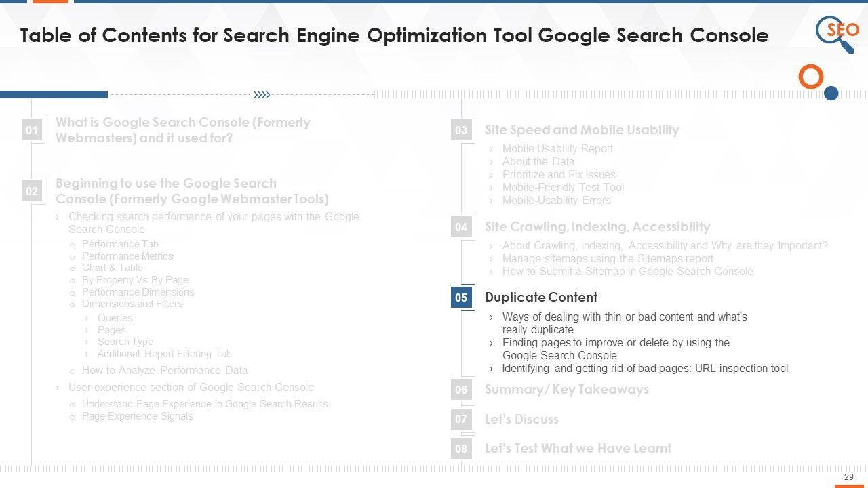Select the 03 section number badge

tap(461, 130)
